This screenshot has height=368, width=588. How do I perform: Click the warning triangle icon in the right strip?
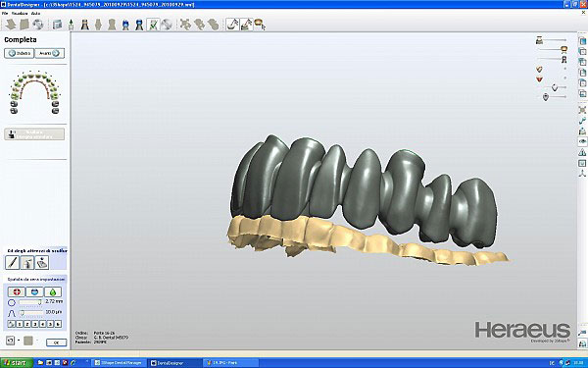(582, 152)
